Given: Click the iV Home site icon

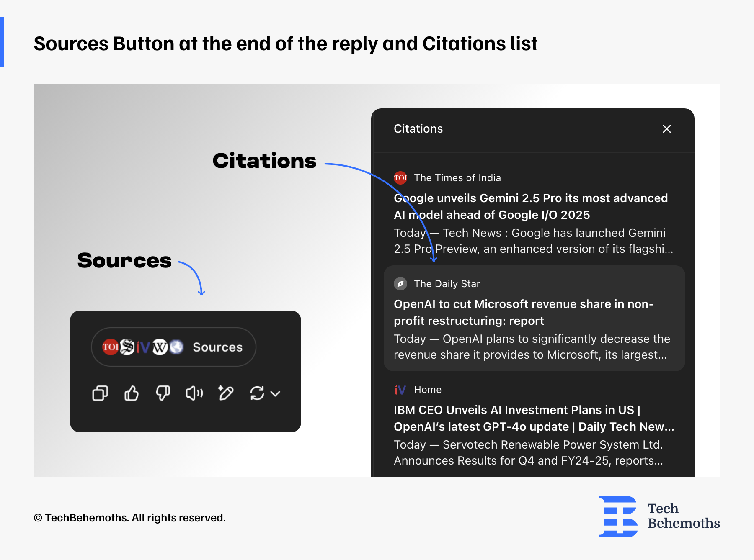Looking at the screenshot, I should [x=400, y=390].
